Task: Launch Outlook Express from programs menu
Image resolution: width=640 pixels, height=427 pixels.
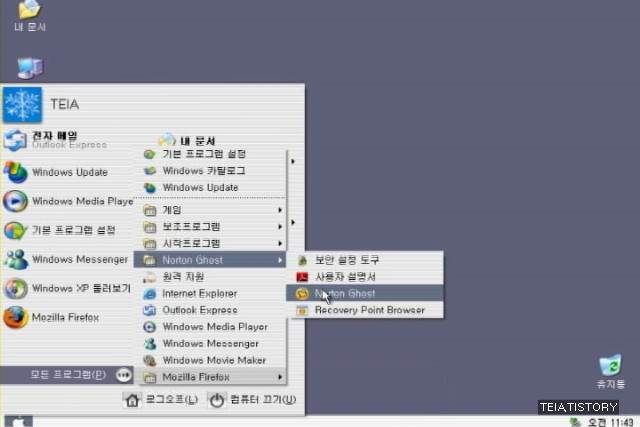Action: 210,310
